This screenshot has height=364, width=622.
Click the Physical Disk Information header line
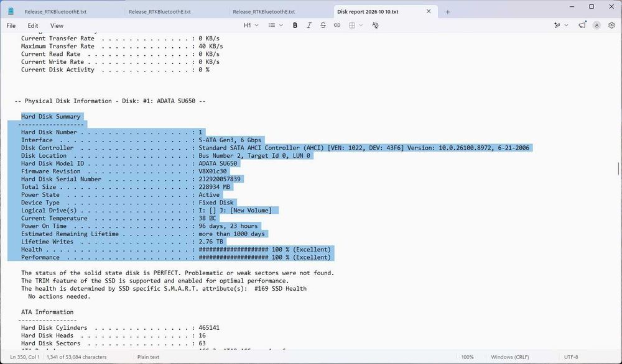pos(110,101)
